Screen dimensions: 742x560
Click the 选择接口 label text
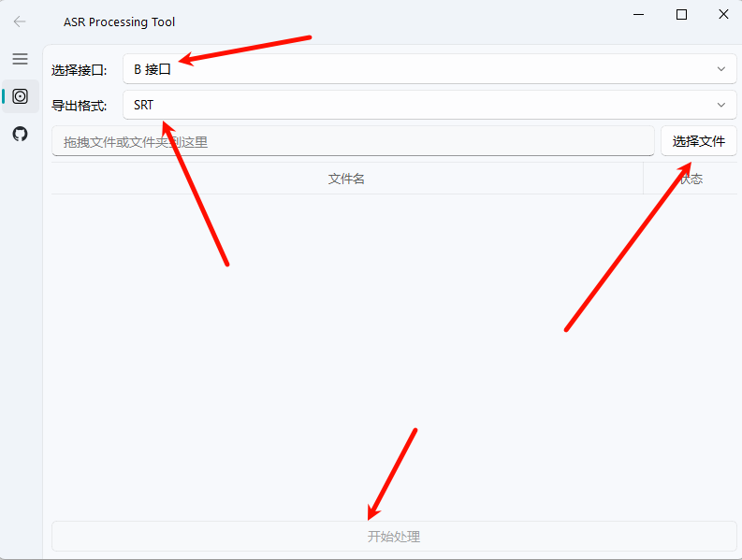80,70
